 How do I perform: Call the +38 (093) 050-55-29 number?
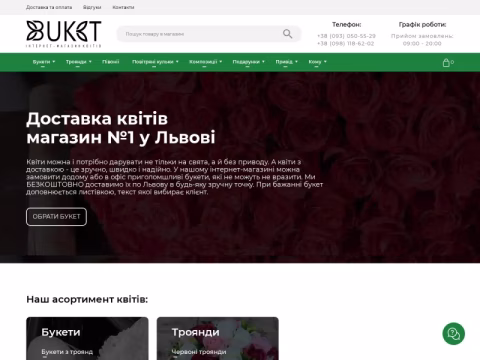coord(346,36)
